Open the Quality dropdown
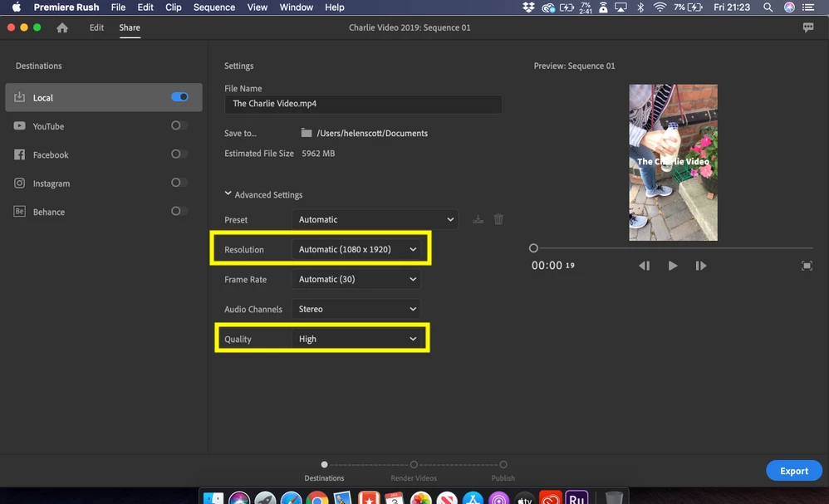 click(356, 339)
